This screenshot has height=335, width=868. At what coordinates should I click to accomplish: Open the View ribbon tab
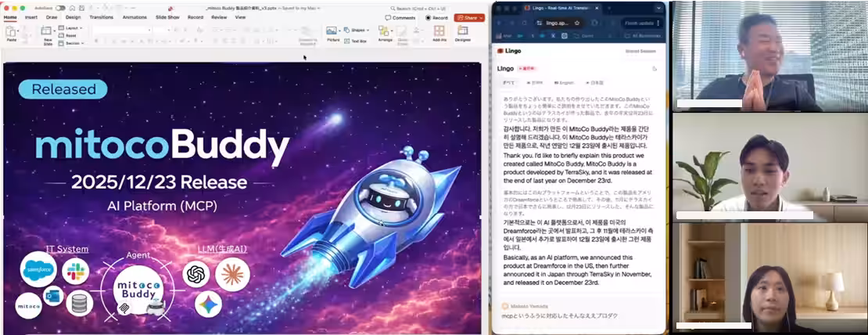coord(240,17)
